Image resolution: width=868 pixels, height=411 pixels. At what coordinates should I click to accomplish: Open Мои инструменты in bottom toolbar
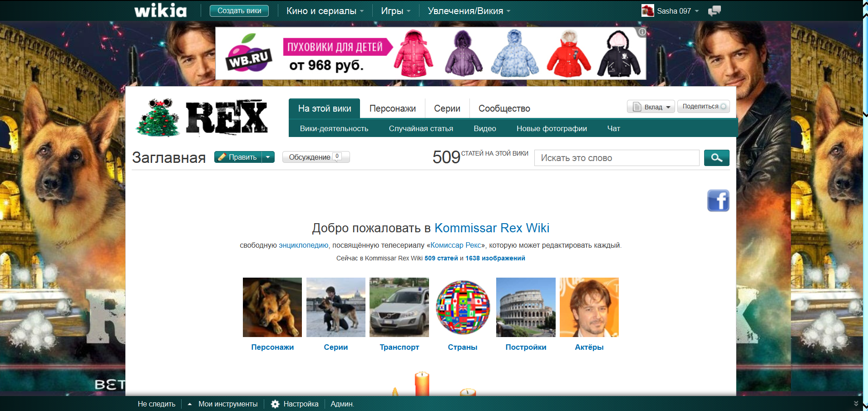pos(228,404)
